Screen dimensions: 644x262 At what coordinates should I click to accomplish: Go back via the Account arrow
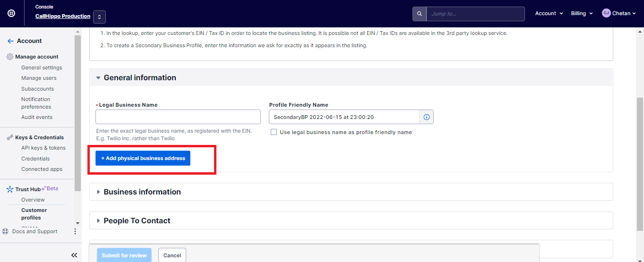pyautogui.click(x=10, y=41)
